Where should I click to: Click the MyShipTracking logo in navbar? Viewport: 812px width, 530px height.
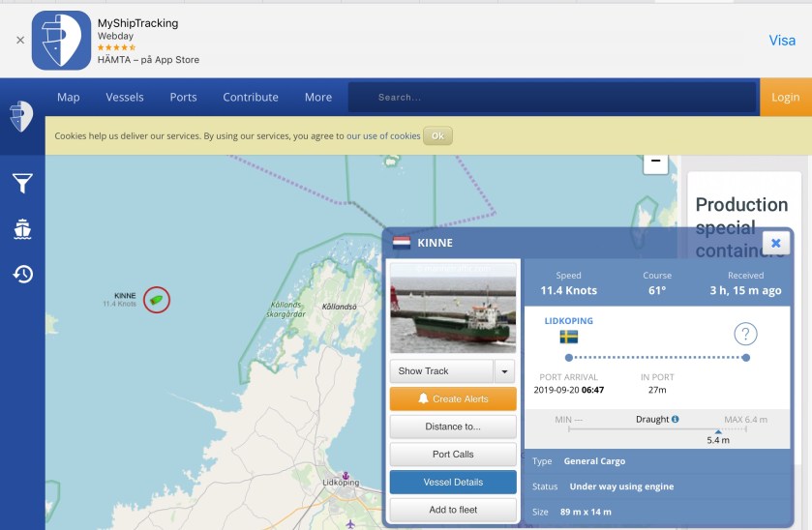pos(21,115)
